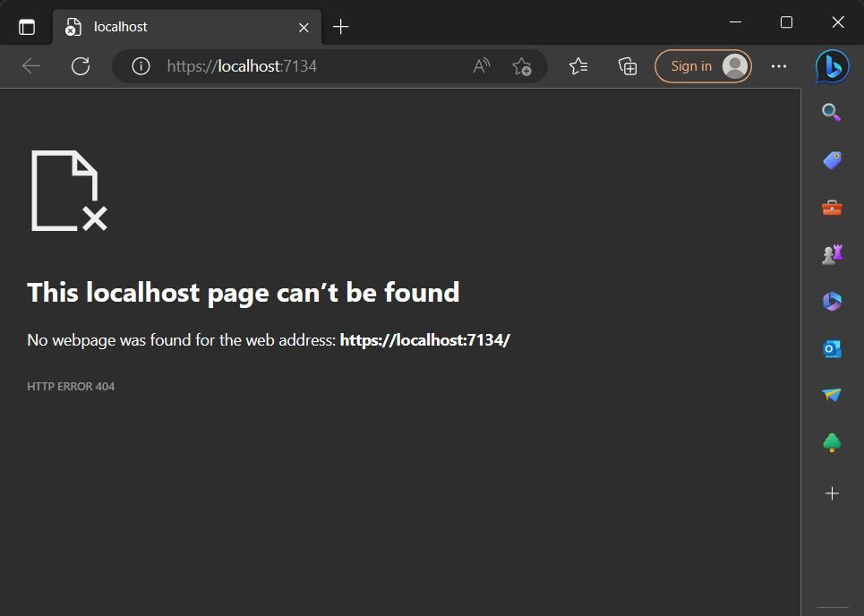View site information for localhost

(141, 65)
